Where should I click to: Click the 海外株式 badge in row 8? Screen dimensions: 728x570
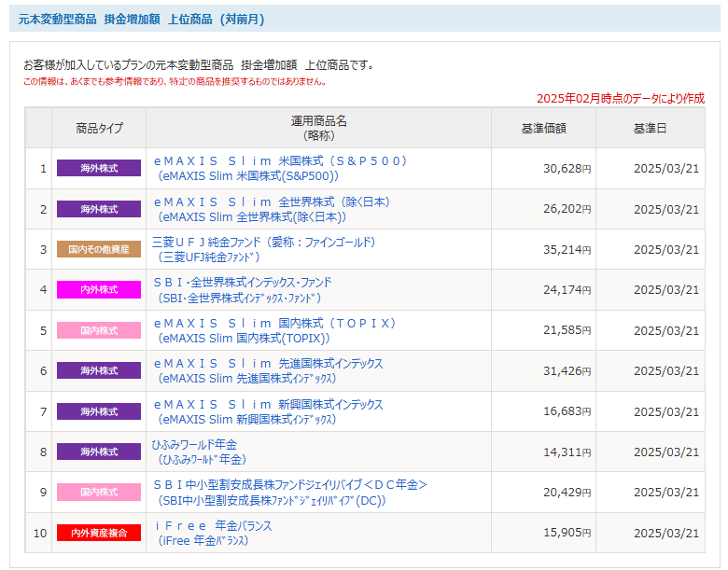pyautogui.click(x=99, y=452)
